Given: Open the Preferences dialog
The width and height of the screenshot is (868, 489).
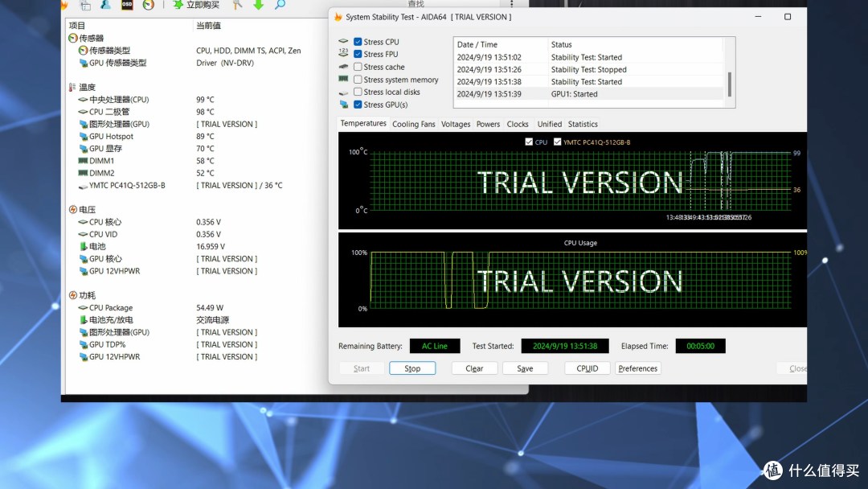Looking at the screenshot, I should point(637,368).
